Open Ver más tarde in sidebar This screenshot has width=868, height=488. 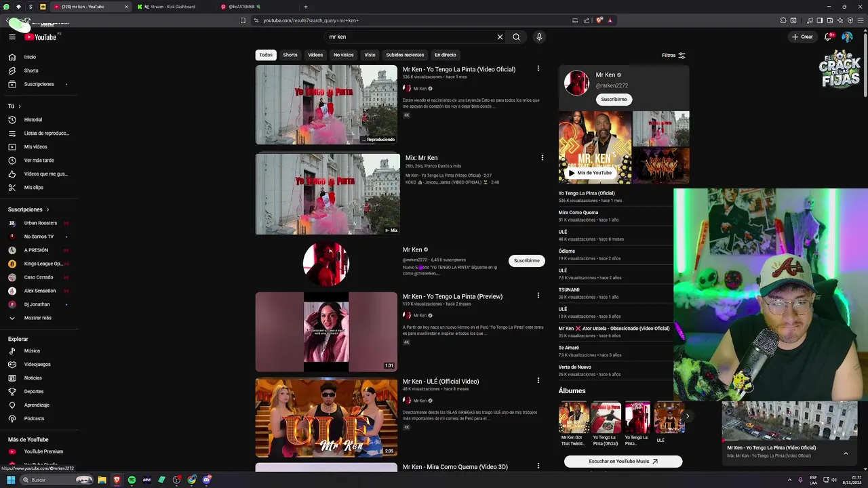point(38,161)
